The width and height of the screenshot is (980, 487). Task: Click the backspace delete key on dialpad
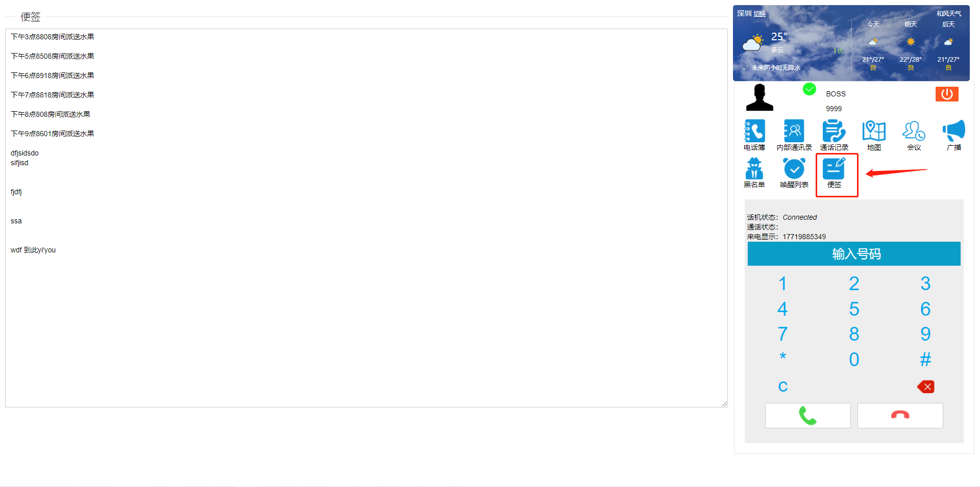pos(926,387)
